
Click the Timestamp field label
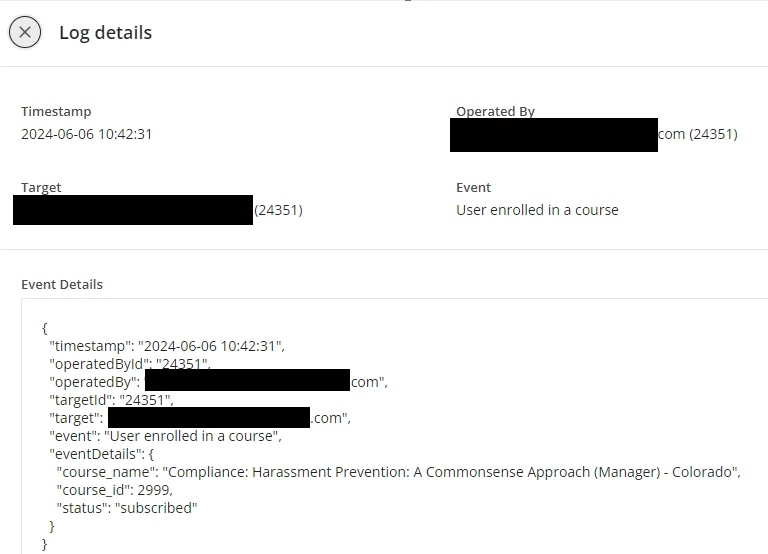[x=54, y=112]
